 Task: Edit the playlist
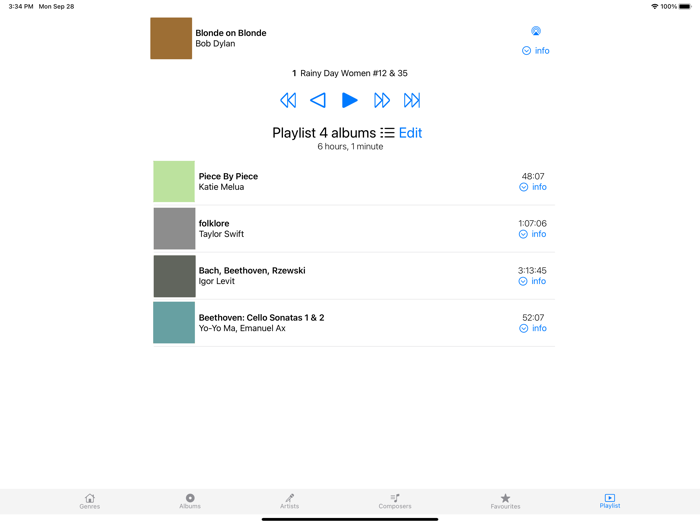pos(410,133)
